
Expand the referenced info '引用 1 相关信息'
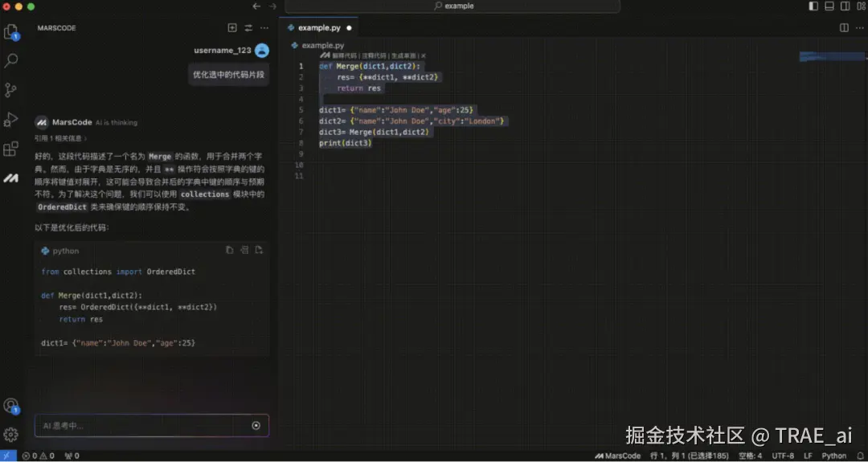tap(60, 138)
